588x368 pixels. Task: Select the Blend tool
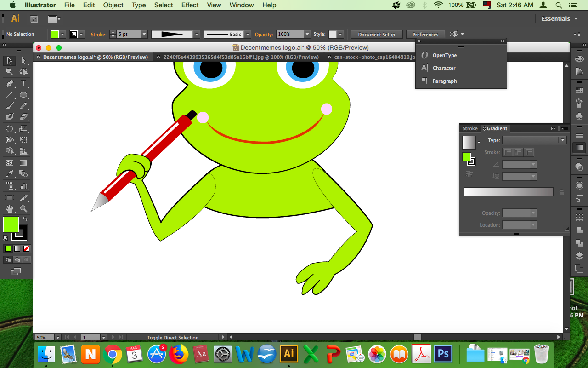(x=23, y=174)
